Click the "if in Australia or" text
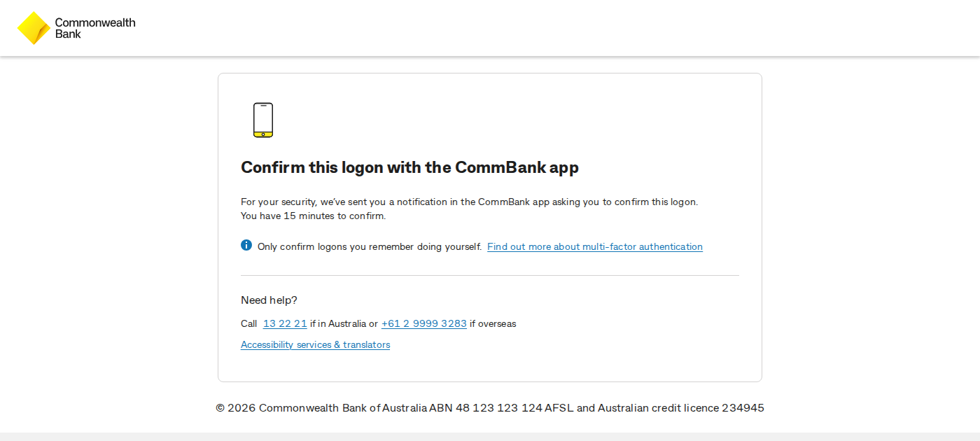The image size is (980, 441). (x=344, y=323)
